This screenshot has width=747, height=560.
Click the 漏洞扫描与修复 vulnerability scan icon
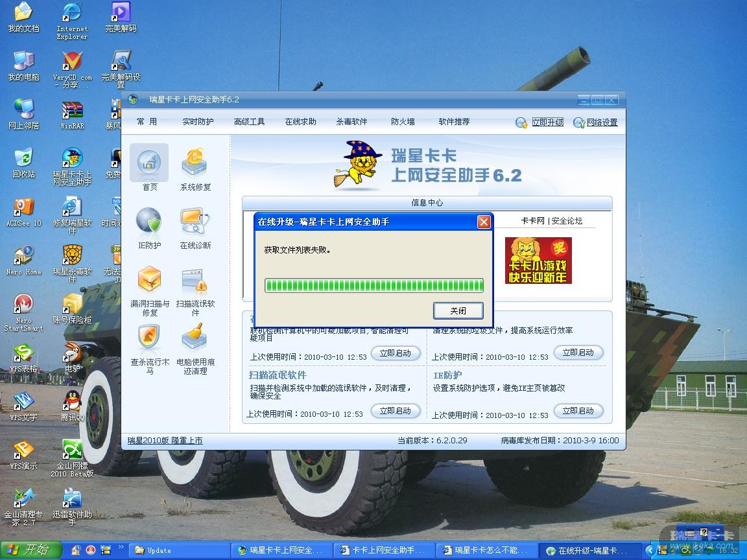coord(149,280)
